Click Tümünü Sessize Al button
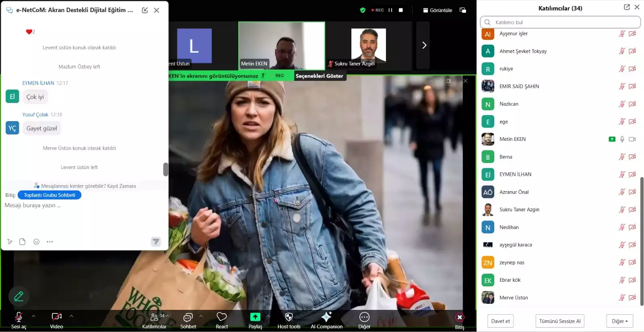This screenshot has height=332, width=644. [560, 321]
